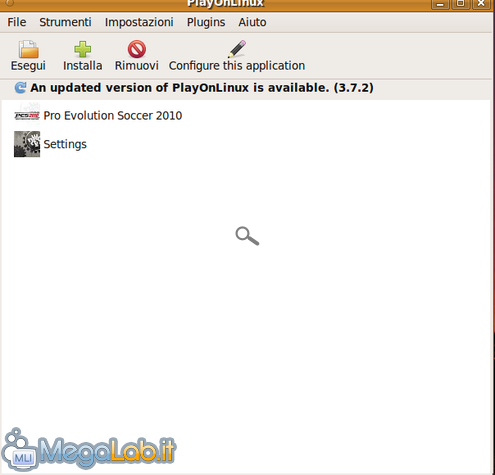This screenshot has width=495, height=475.
Task: Open the Impostazioni menu
Action: pos(139,22)
